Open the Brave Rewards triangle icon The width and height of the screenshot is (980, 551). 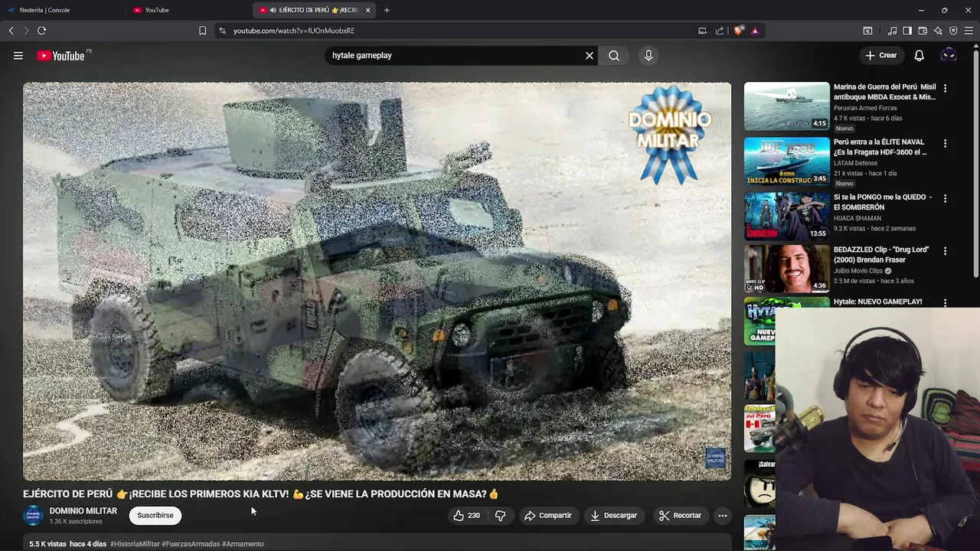click(755, 31)
